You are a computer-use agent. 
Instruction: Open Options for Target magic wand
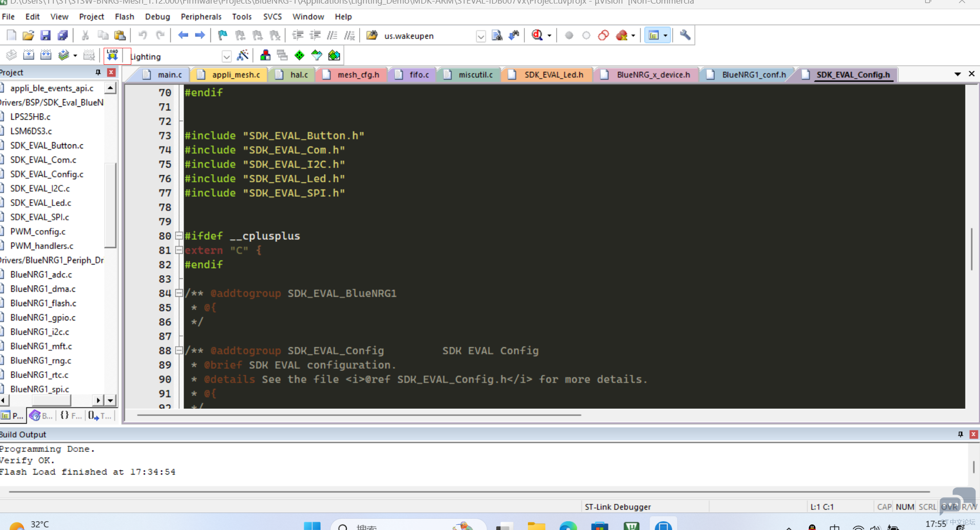[x=243, y=55]
